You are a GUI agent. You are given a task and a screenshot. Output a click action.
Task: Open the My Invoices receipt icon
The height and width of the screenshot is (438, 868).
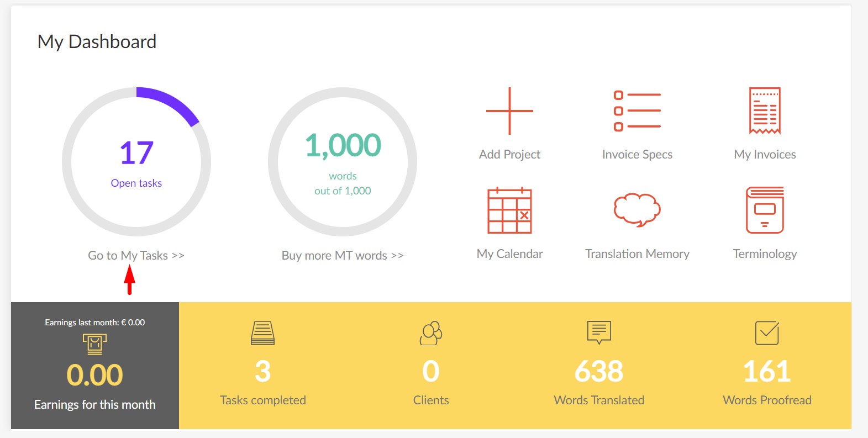point(765,110)
